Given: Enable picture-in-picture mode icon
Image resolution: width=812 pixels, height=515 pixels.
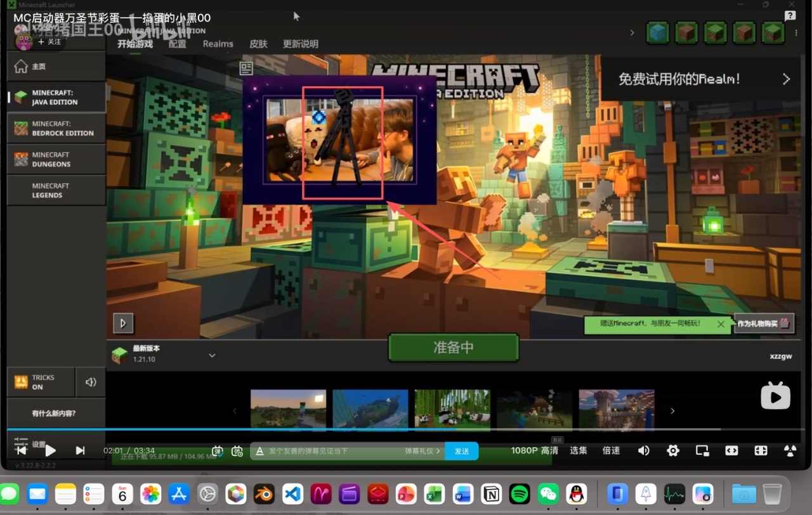Looking at the screenshot, I should [702, 450].
